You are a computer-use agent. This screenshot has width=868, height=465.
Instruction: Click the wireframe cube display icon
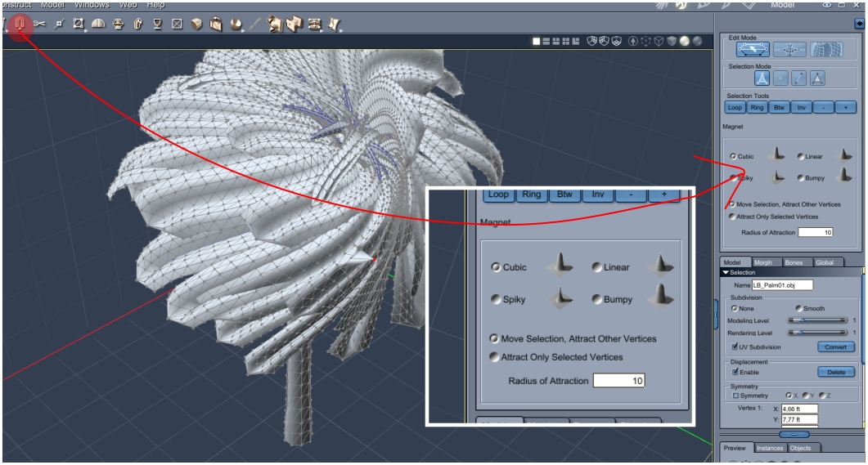(659, 41)
